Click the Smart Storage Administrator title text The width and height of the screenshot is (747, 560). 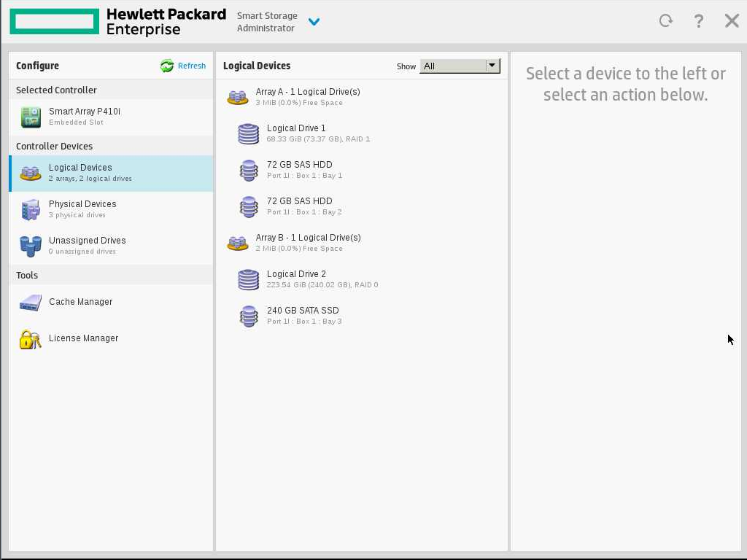point(267,22)
